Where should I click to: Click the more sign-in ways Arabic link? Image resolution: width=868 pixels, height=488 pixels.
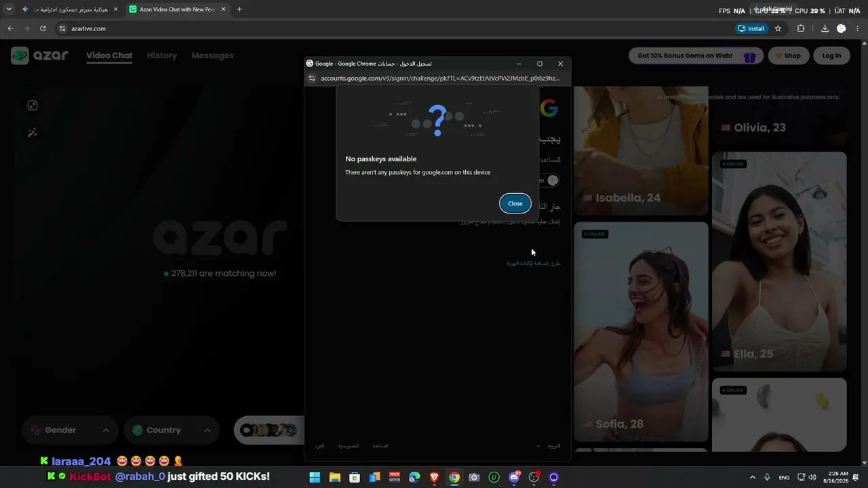534,263
